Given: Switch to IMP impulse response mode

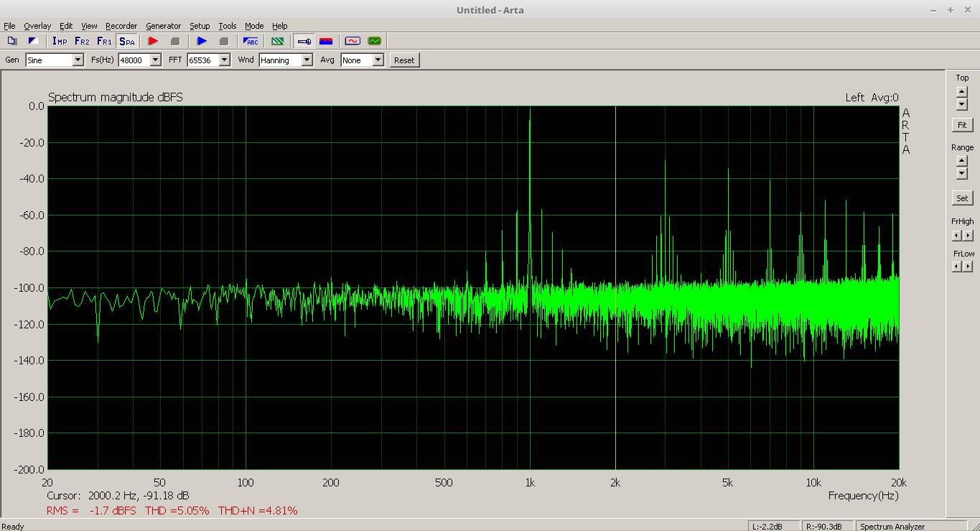Looking at the screenshot, I should pos(60,41).
